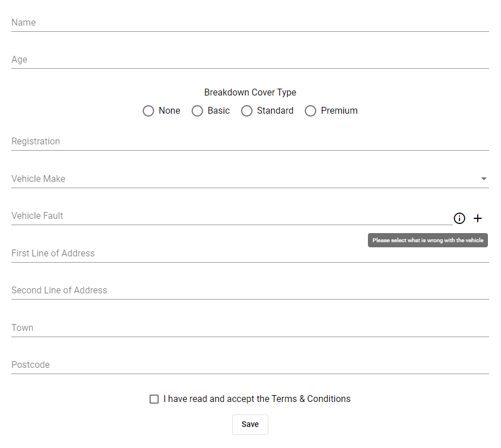Focus the Name input field
Screen dimensions: 501x448
(x=250, y=23)
